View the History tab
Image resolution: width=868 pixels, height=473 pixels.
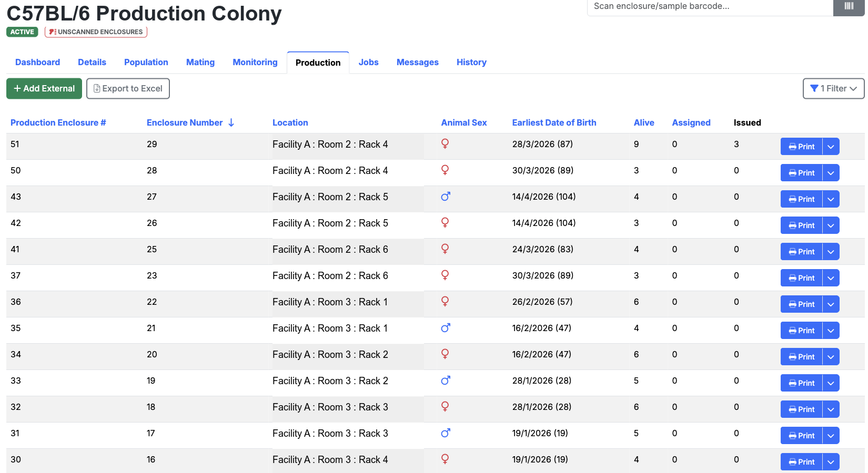tap(471, 62)
